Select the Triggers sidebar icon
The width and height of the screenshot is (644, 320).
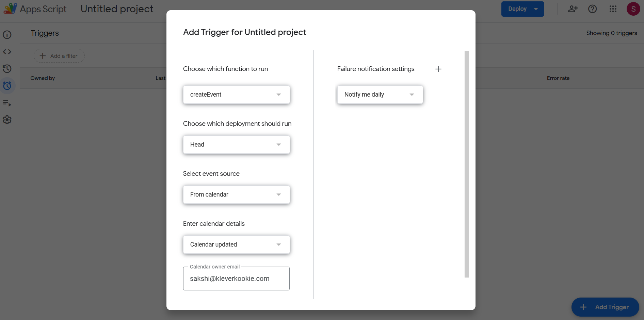7,86
